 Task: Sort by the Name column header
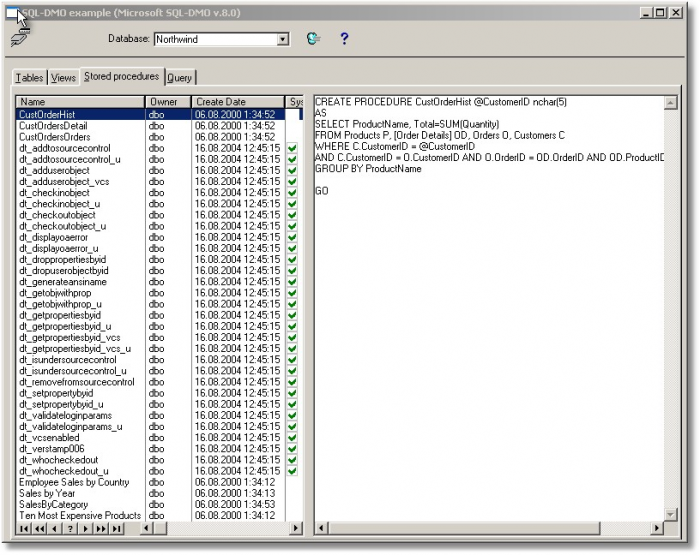click(x=80, y=102)
